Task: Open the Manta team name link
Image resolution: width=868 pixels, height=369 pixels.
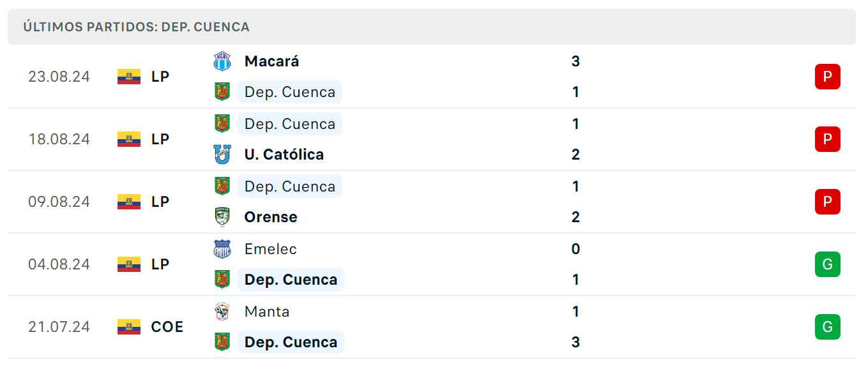Action: [x=267, y=312]
